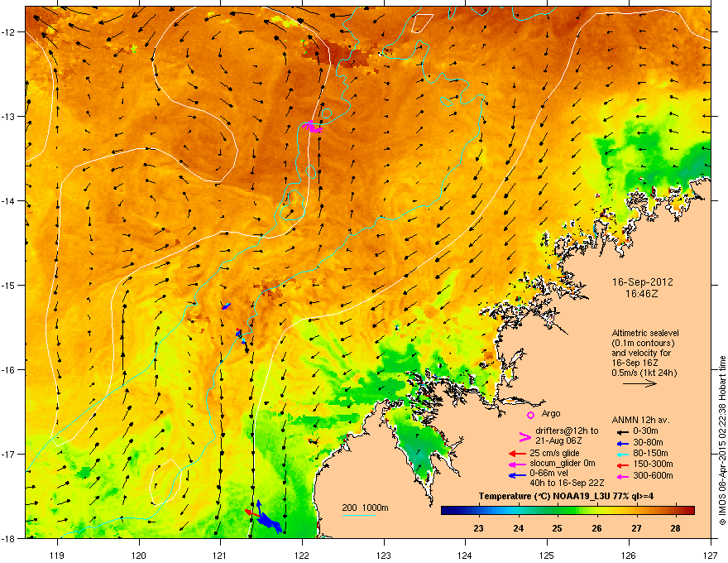Click the '300-600m' depth label
This screenshot has height=563, width=728.
coord(653,475)
